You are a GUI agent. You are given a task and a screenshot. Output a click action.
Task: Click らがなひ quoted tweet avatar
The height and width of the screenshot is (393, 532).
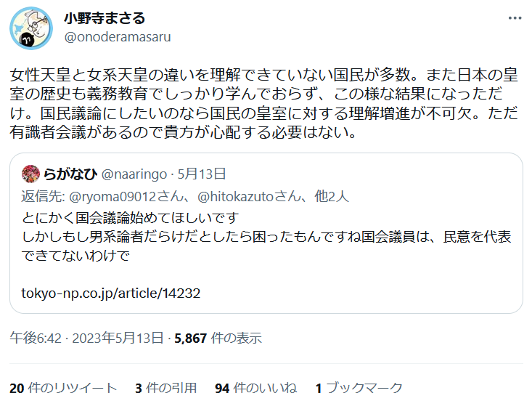30,174
